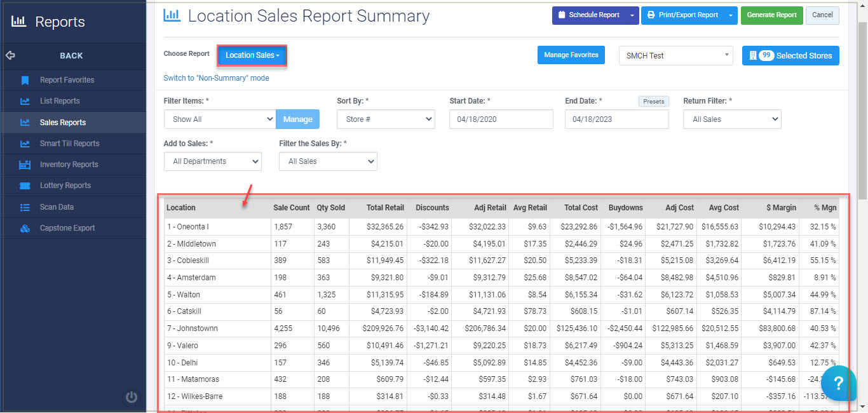Screen dimensions: 868x413
Task: Click the Scan Data list icon
Action: coord(25,207)
